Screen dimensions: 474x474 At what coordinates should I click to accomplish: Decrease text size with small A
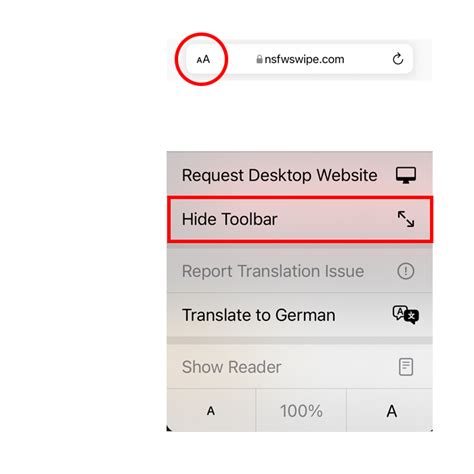(x=211, y=411)
